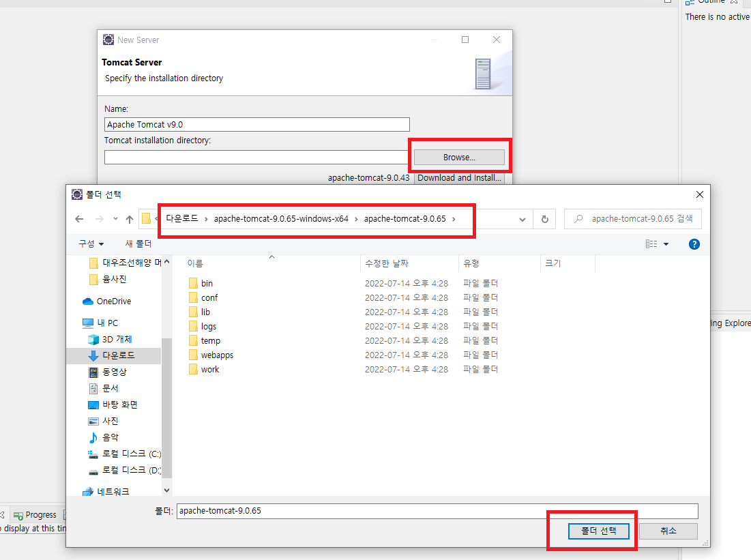The image size is (751, 560).
Task: Click the view layout icon
Action: 651,244
